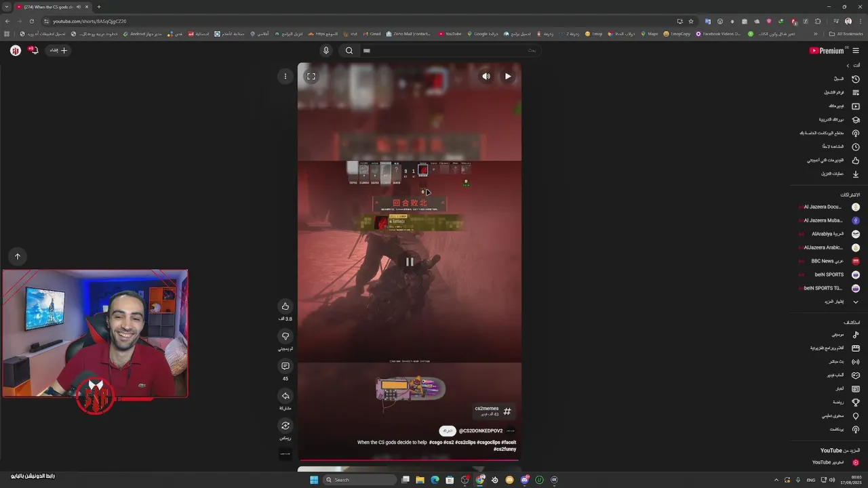Go to the previous Short with the up arrow
The width and height of the screenshot is (868, 488).
point(18,256)
